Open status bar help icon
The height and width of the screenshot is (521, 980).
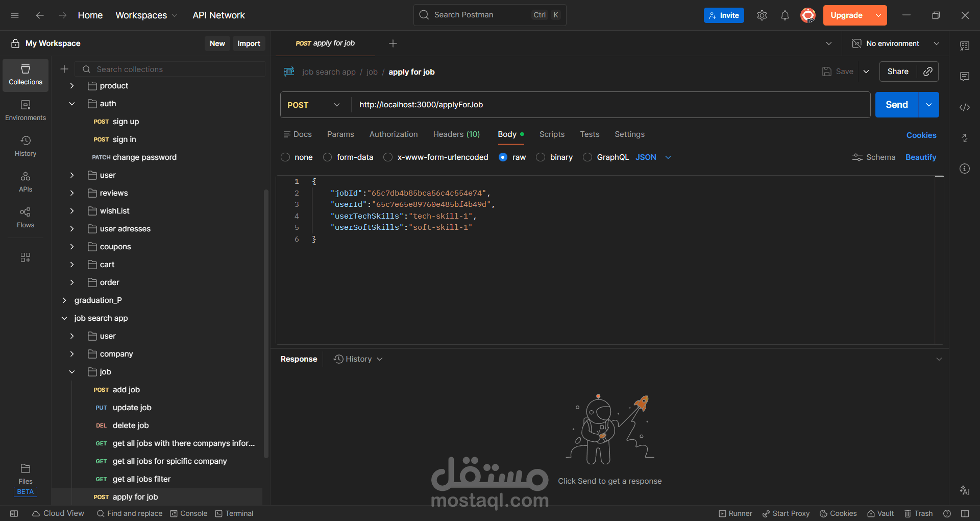[x=947, y=513]
